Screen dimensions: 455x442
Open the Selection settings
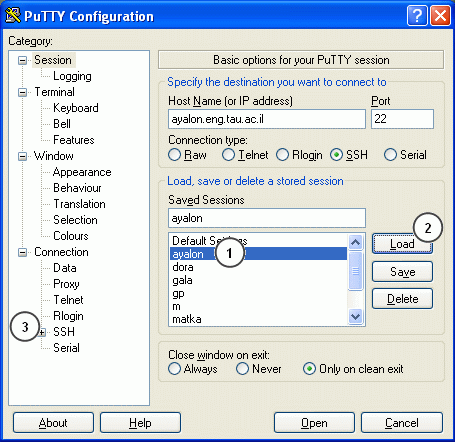[75, 220]
